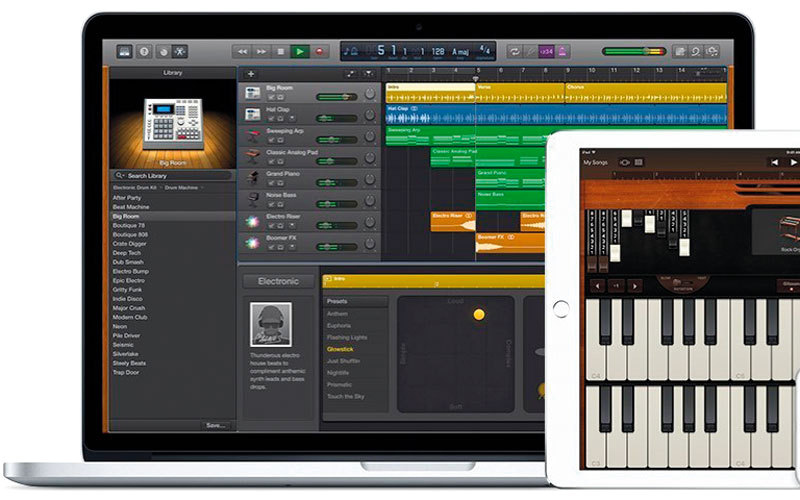Click the Rewind button in transport bar
This screenshot has width=800, height=500.
pos(242,51)
